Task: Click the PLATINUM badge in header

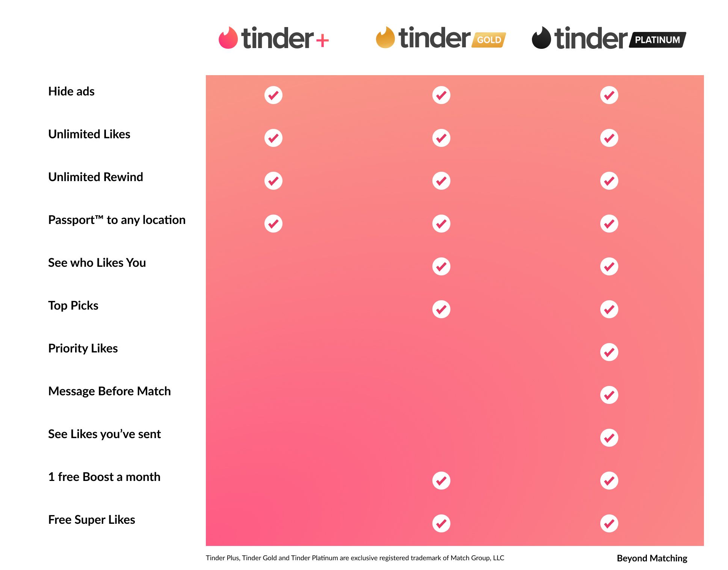Action: (657, 40)
